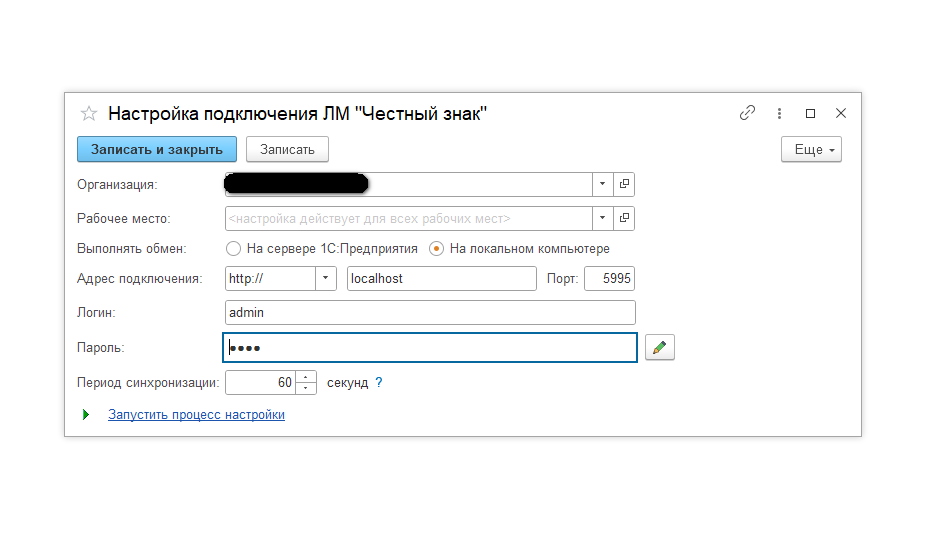Open the Еще menu

811,149
